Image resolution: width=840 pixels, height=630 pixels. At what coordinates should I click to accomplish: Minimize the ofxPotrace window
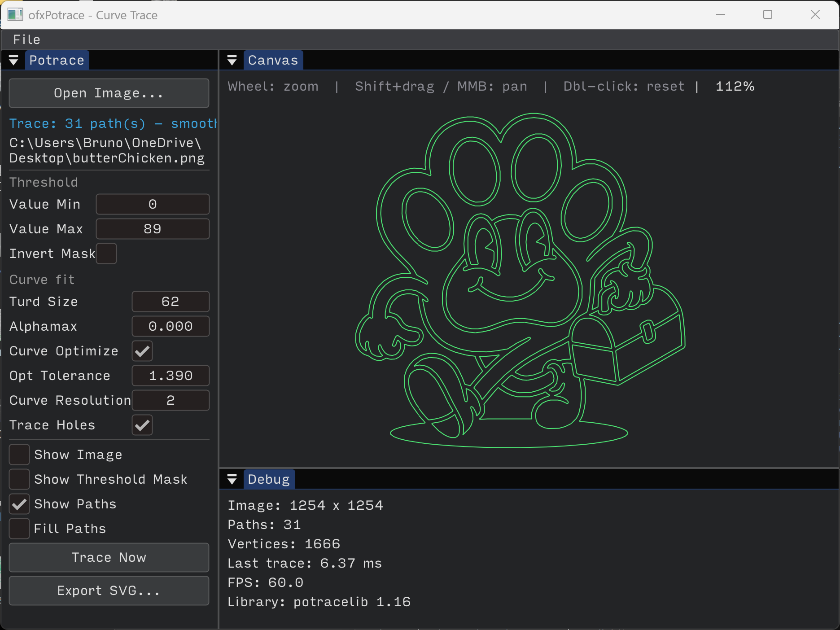(721, 15)
